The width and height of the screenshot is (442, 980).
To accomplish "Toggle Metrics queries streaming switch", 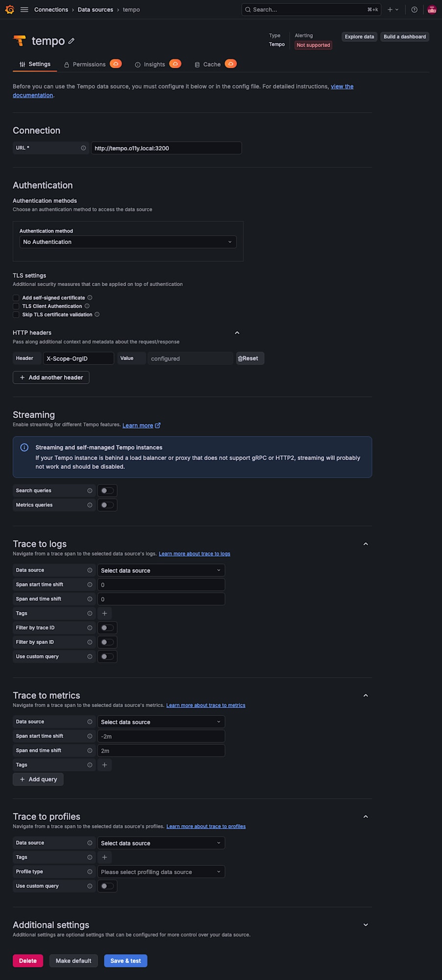I will 107,505.
